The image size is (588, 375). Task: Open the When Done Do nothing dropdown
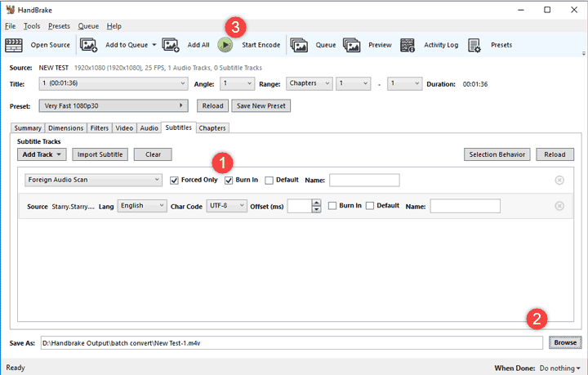click(x=560, y=368)
